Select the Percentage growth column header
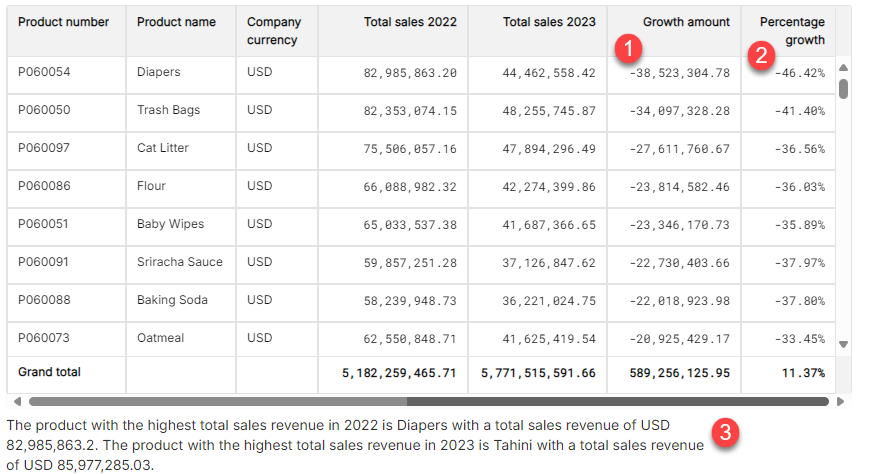The image size is (869, 474). [792, 31]
